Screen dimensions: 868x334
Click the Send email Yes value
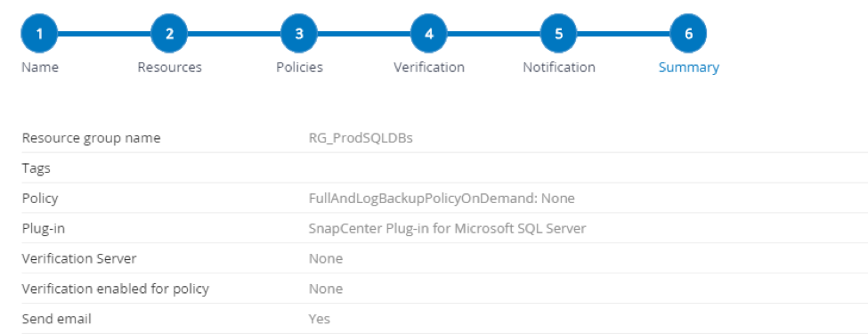coord(320,319)
